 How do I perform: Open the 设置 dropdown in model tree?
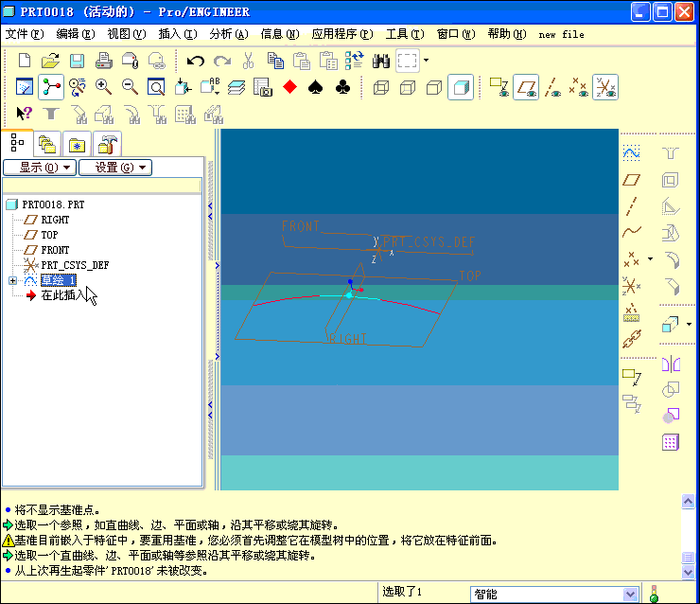click(x=115, y=168)
